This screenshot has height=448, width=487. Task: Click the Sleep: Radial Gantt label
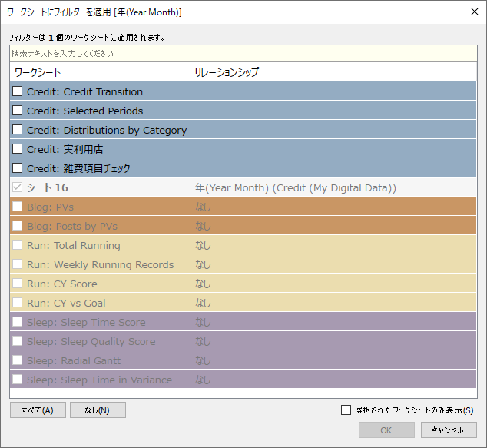pyautogui.click(x=74, y=361)
